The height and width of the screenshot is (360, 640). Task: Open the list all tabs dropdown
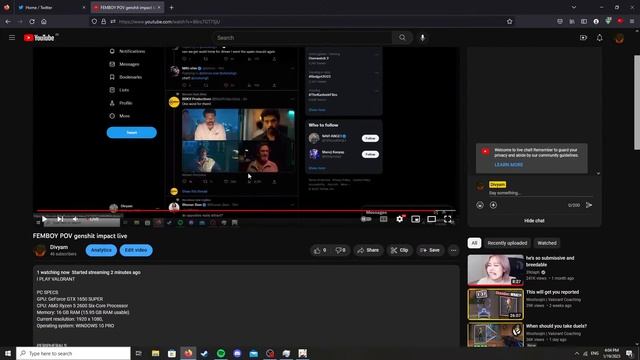573,7
